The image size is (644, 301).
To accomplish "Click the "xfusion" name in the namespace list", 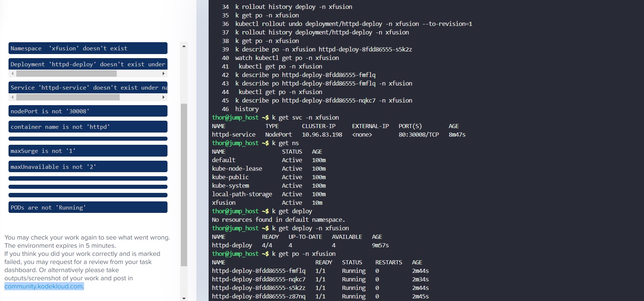I will point(224,203).
